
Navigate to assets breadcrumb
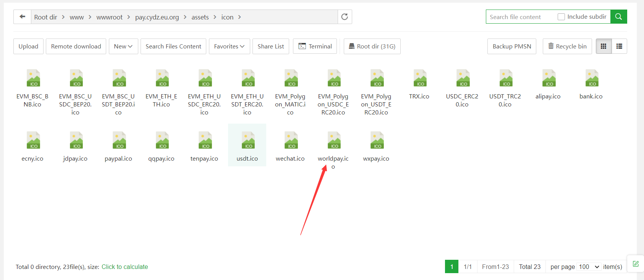(x=200, y=17)
